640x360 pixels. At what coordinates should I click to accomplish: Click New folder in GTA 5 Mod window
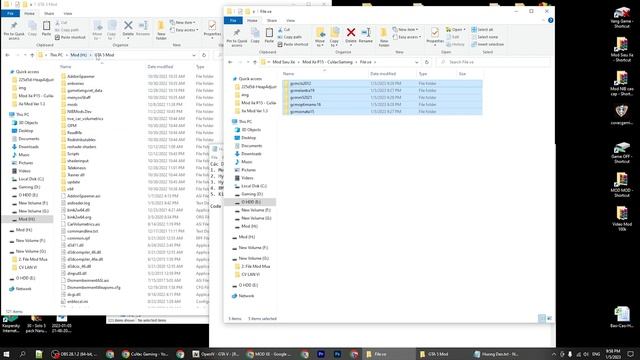(161, 30)
